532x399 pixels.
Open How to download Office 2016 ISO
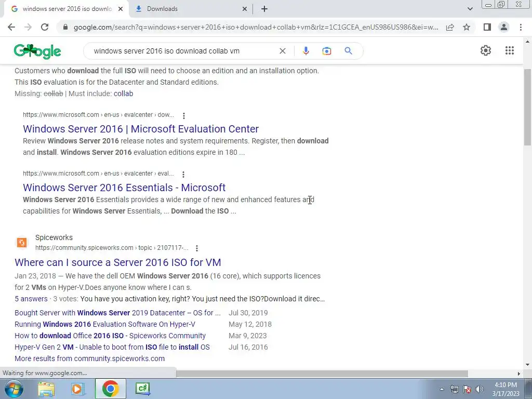coord(110,336)
